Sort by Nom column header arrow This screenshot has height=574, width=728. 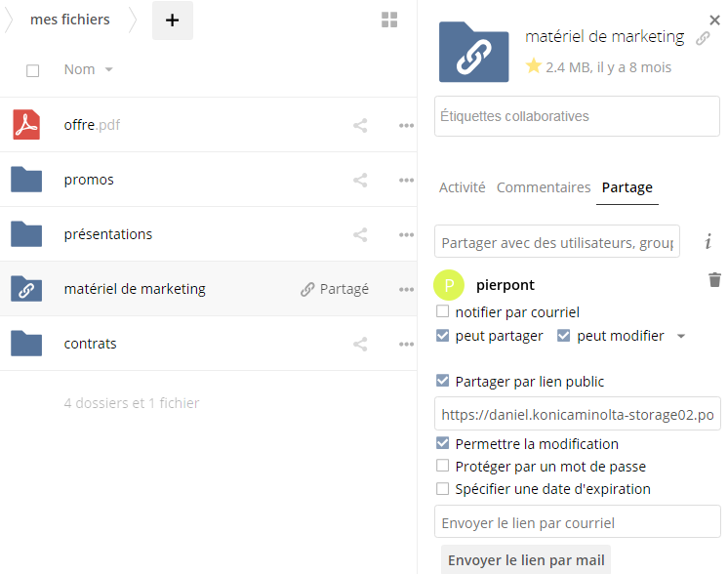click(108, 69)
